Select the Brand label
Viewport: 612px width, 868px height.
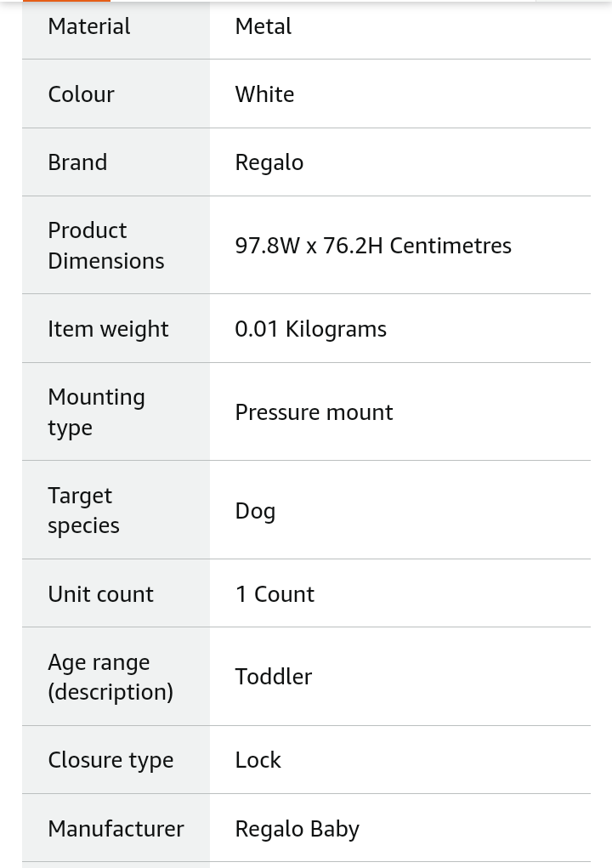(x=77, y=162)
